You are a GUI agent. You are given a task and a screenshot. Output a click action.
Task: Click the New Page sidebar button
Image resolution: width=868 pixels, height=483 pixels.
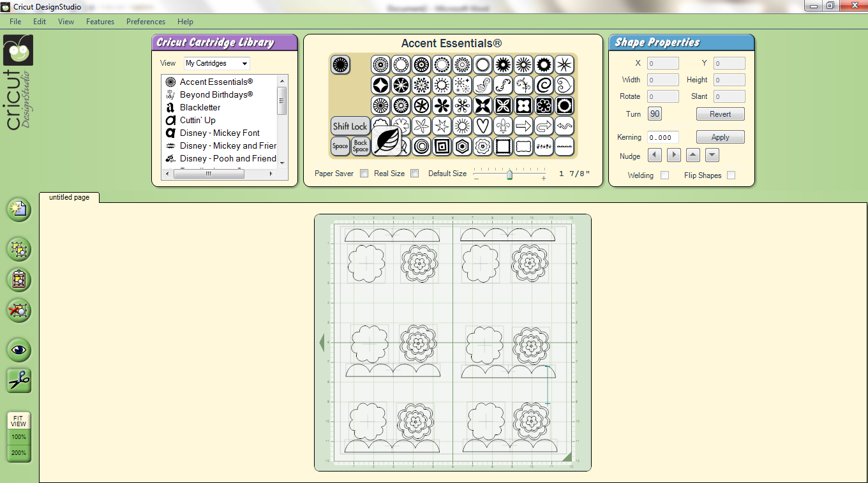coord(19,210)
